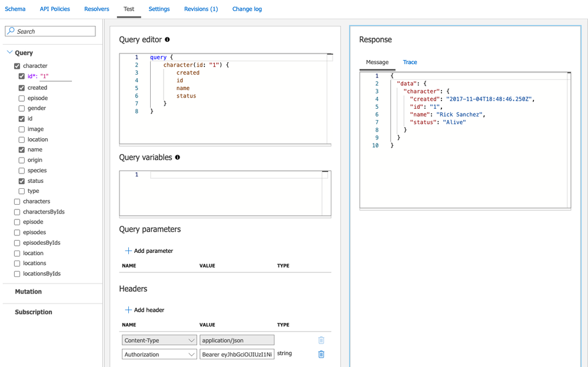Open the Content-Type header name dropdown

[159, 341]
